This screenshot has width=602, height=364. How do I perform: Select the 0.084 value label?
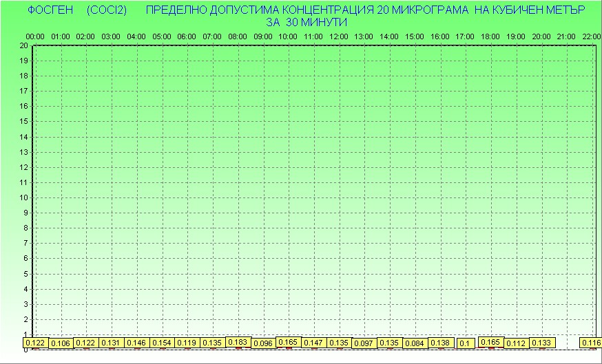(415, 343)
